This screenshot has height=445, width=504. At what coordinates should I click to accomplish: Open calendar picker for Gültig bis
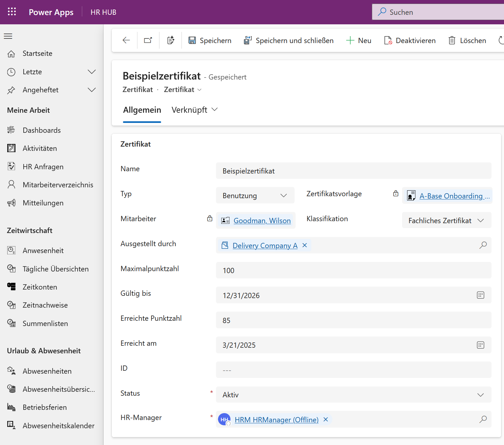point(480,295)
